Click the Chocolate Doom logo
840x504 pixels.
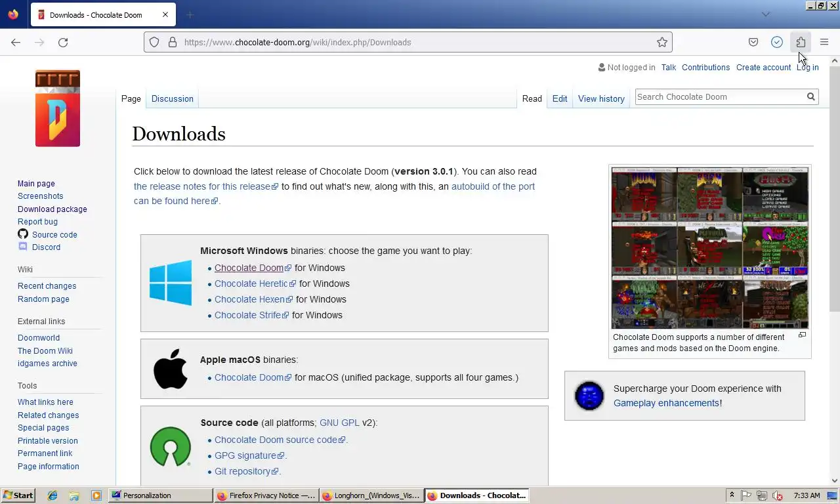[x=58, y=108]
